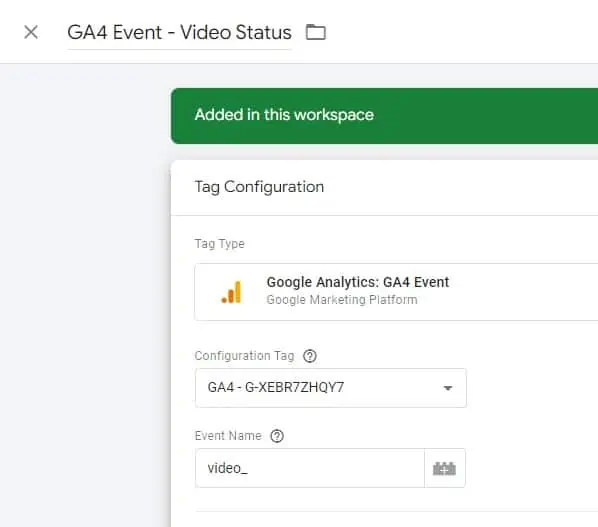
Task: Insert a variable using the brick icon
Action: [445, 468]
